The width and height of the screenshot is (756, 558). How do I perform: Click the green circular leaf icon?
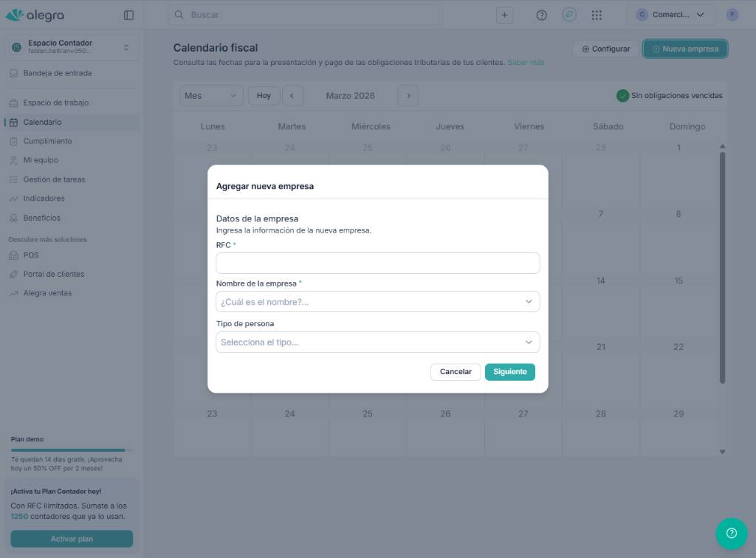568,15
